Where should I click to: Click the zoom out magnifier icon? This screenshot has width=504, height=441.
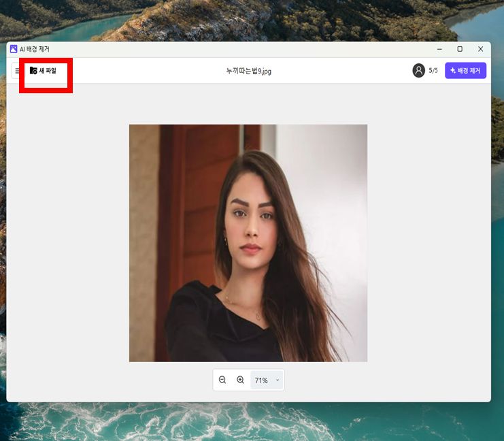click(x=222, y=380)
